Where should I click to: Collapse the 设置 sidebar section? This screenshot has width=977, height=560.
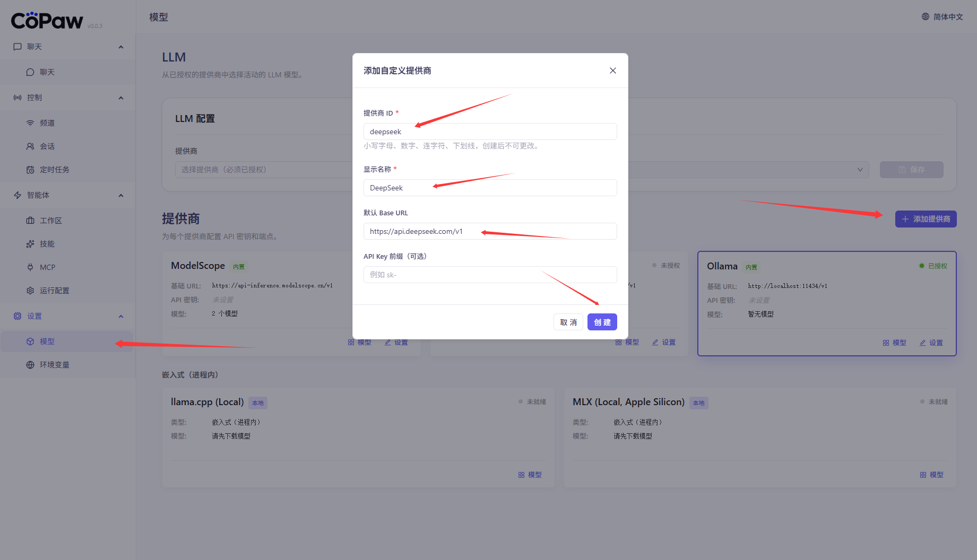120,317
